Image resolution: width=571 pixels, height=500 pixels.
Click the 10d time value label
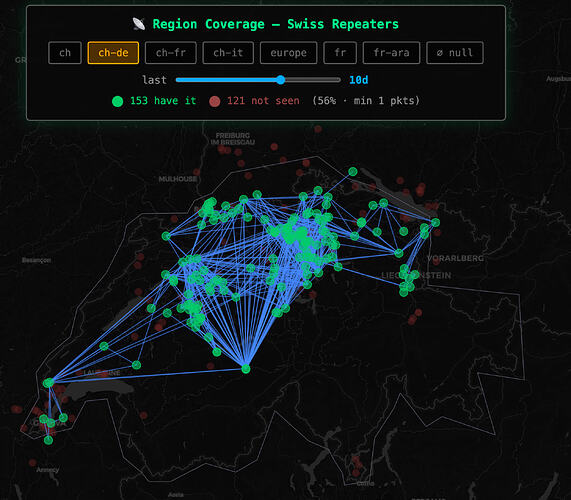[x=359, y=80]
